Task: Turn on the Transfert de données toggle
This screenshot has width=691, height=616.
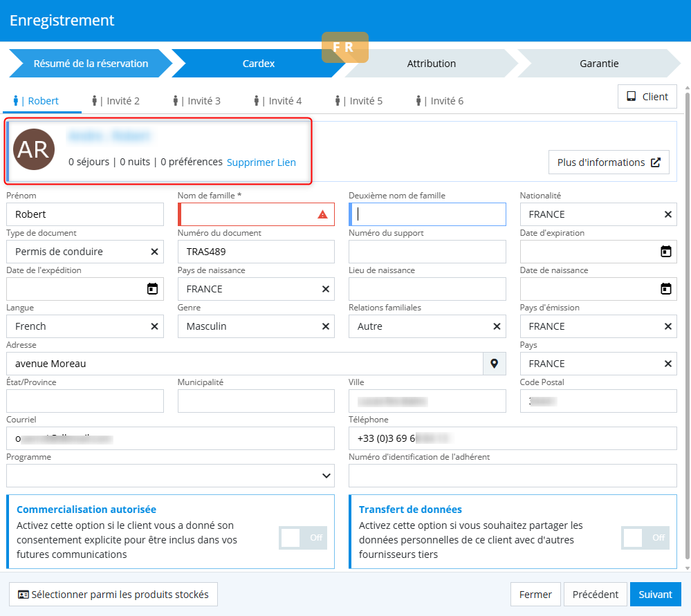Action: coord(645,537)
